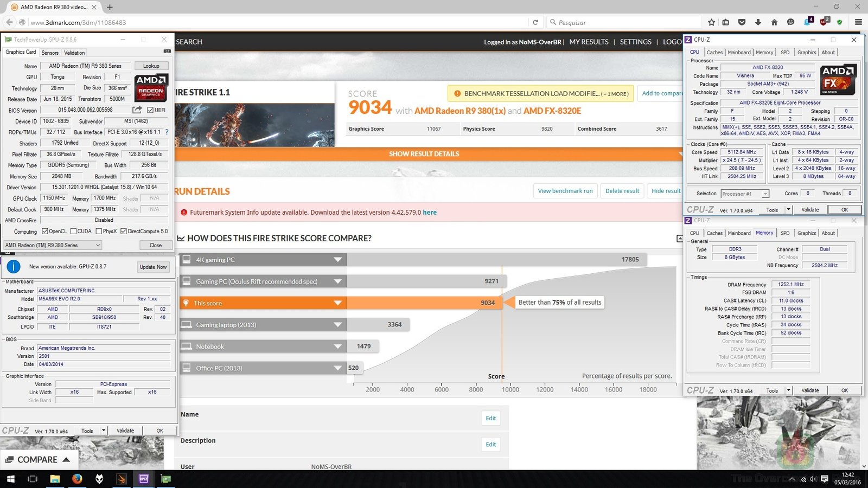This screenshot has height=488, width=868.
Task: Click the GPU-Z screenshot camera icon
Action: [x=167, y=52]
